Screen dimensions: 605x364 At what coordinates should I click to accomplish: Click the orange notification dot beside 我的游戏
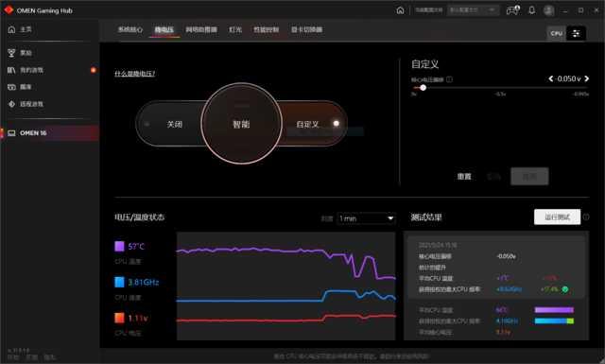pos(93,70)
